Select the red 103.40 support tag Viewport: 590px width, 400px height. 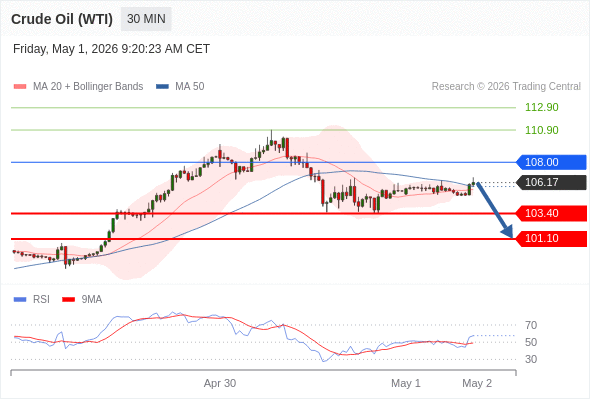(x=551, y=213)
